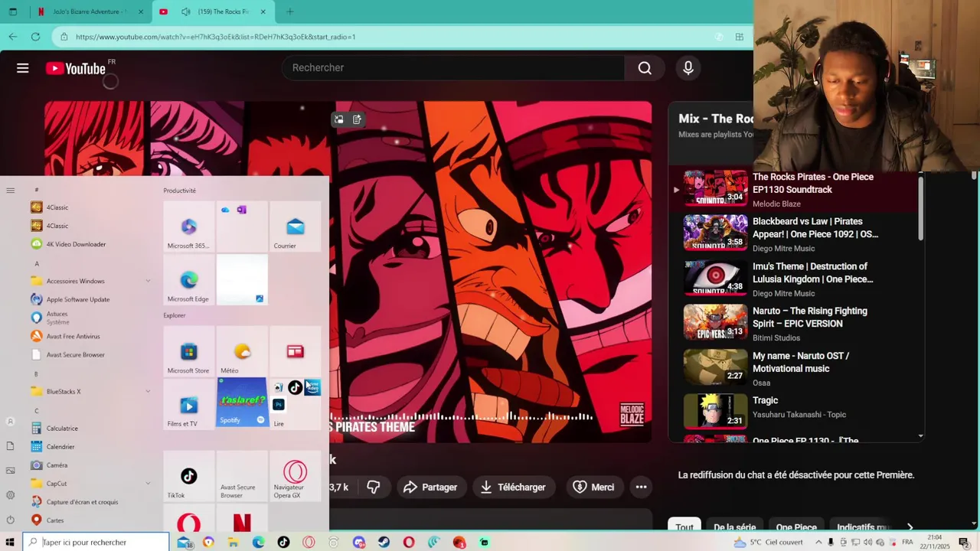Go back in the browser
The width and height of the screenshot is (980, 551).
[x=13, y=37]
